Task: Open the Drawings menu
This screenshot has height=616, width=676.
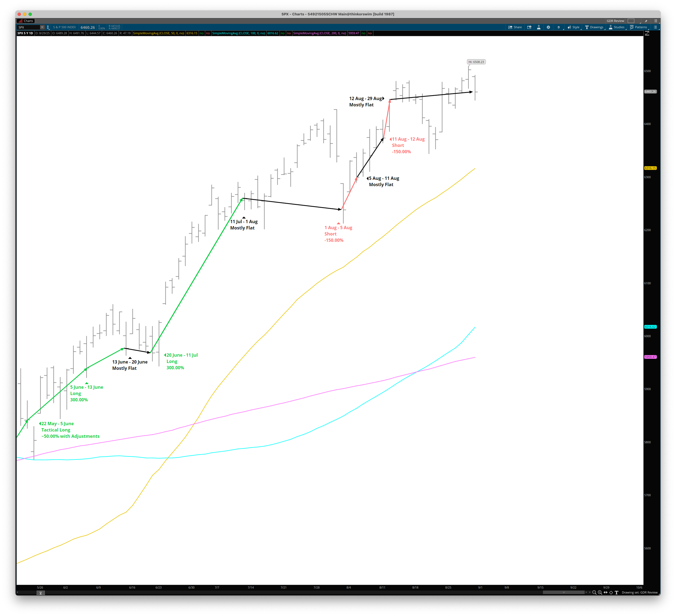Action: click(x=594, y=27)
